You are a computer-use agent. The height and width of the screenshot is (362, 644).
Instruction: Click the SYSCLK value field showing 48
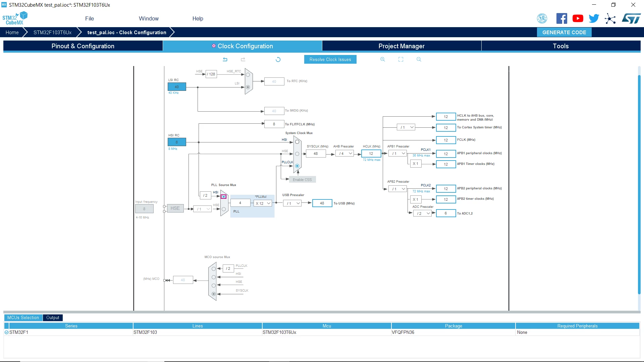316,154
